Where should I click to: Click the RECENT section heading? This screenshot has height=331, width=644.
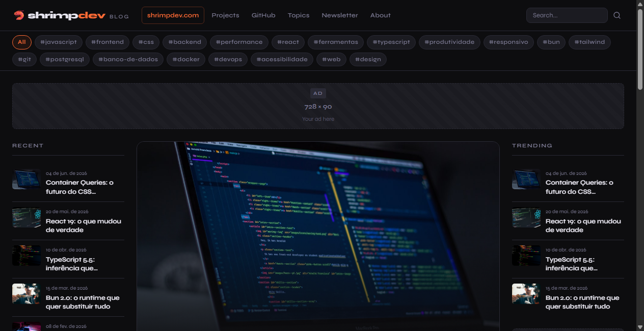[x=28, y=146]
